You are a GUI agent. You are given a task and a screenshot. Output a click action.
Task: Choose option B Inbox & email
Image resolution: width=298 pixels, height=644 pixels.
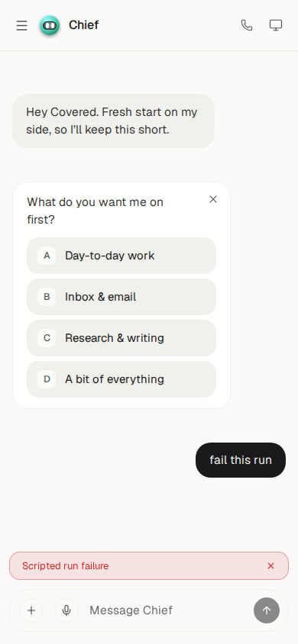tap(121, 297)
